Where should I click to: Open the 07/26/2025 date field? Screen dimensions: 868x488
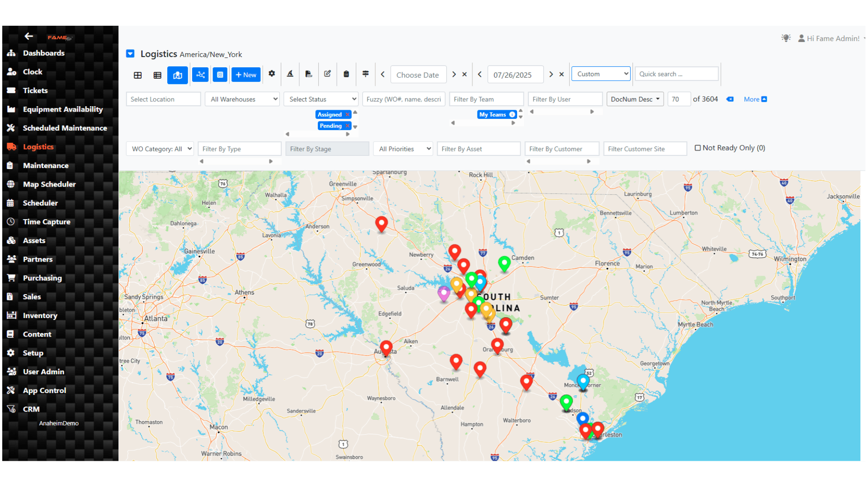[x=515, y=75]
